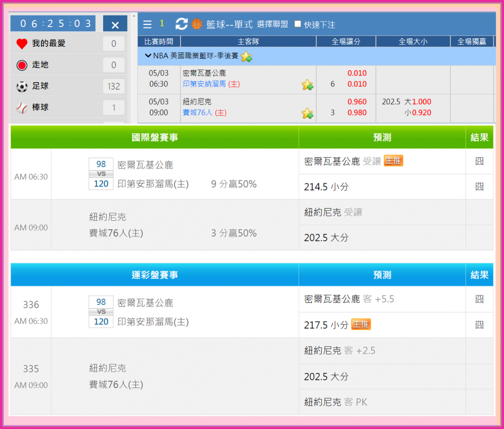Select the soccer ball icon
Viewport: 504px width, 429px height.
pyautogui.click(x=22, y=86)
